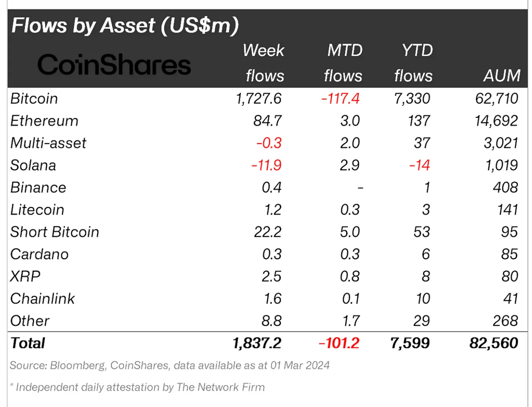The height and width of the screenshot is (407, 532).
Task: Click the Cardano row label
Action: 39,254
